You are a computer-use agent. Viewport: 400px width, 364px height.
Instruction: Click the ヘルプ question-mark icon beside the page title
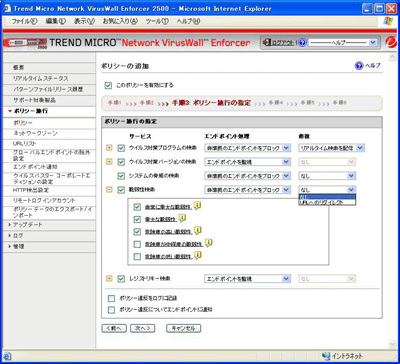[359, 66]
